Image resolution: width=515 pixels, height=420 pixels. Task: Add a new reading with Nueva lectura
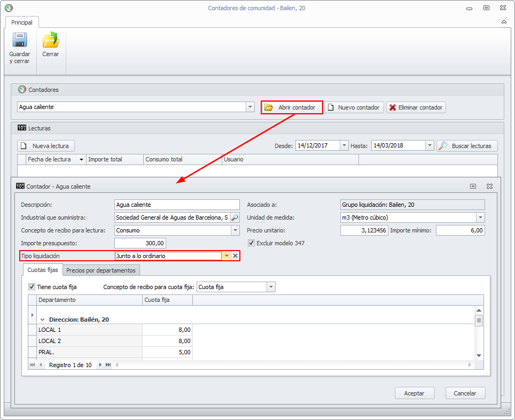pyautogui.click(x=46, y=146)
